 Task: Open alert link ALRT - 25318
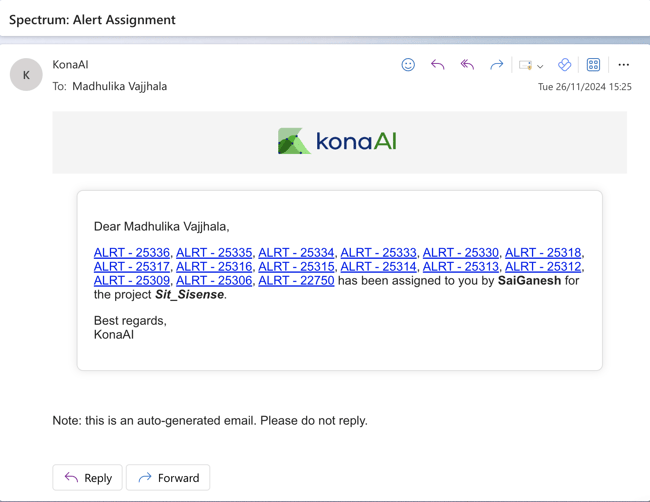point(542,253)
